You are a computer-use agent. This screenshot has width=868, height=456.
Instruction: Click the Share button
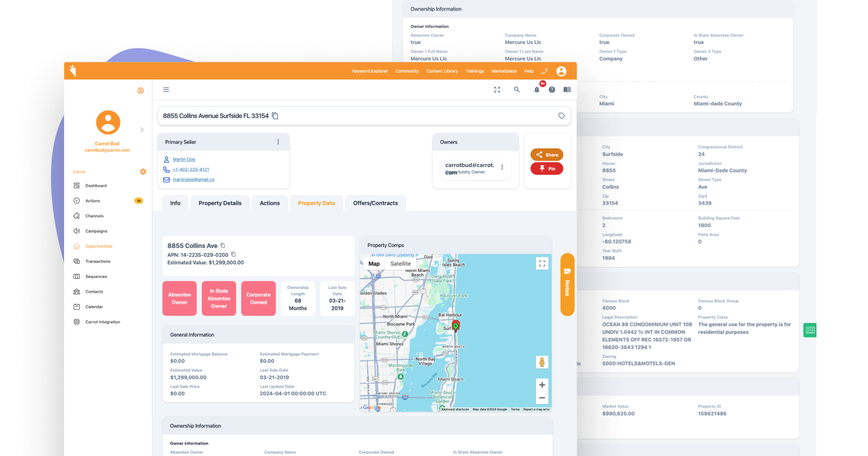tap(547, 155)
